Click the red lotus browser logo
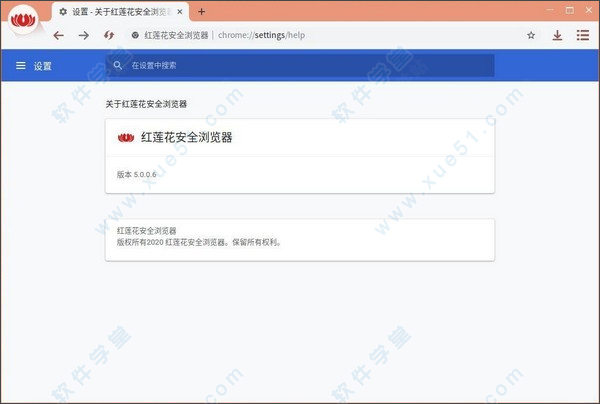 pos(23,20)
